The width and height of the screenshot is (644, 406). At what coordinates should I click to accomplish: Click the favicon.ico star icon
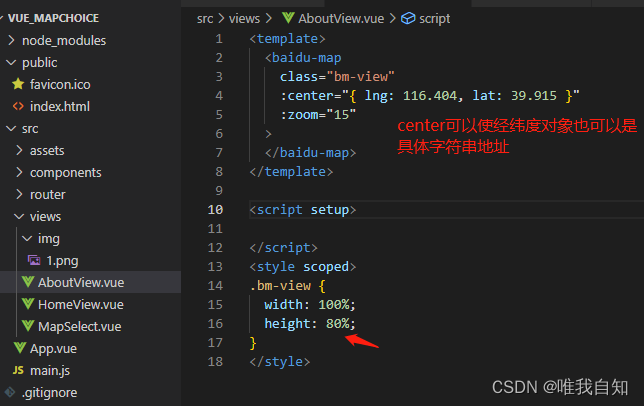18,84
